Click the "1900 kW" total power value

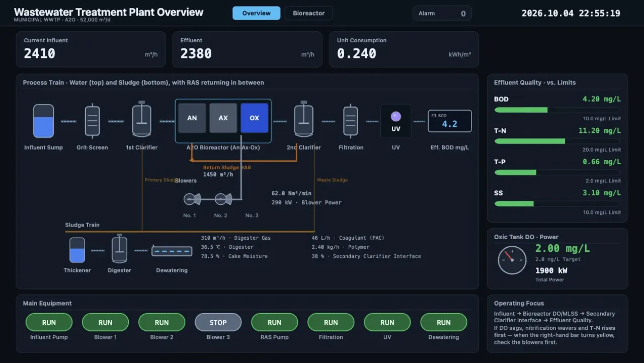551,270
